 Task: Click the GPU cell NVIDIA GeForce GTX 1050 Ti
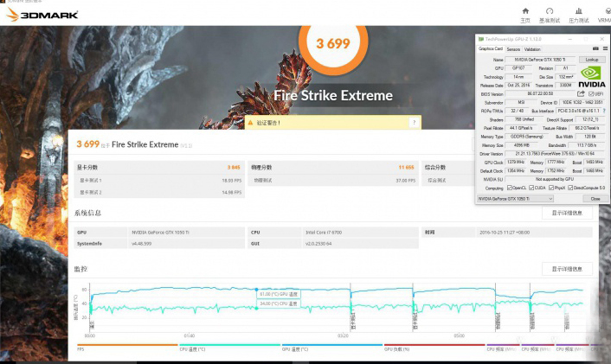pos(186,233)
